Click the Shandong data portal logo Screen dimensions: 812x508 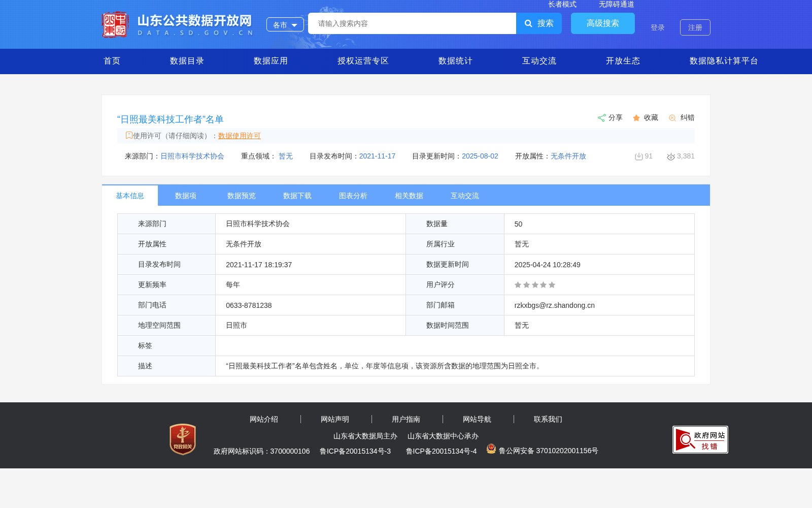pos(177,24)
